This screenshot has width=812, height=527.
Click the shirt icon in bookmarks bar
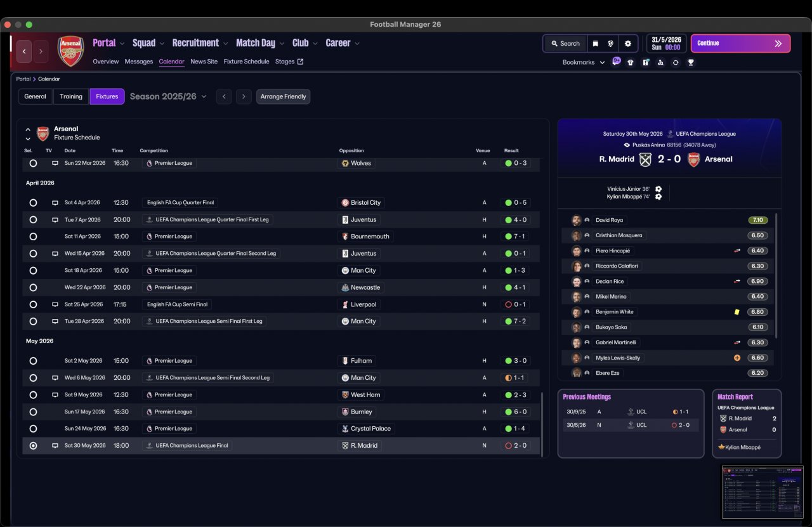tap(631, 62)
